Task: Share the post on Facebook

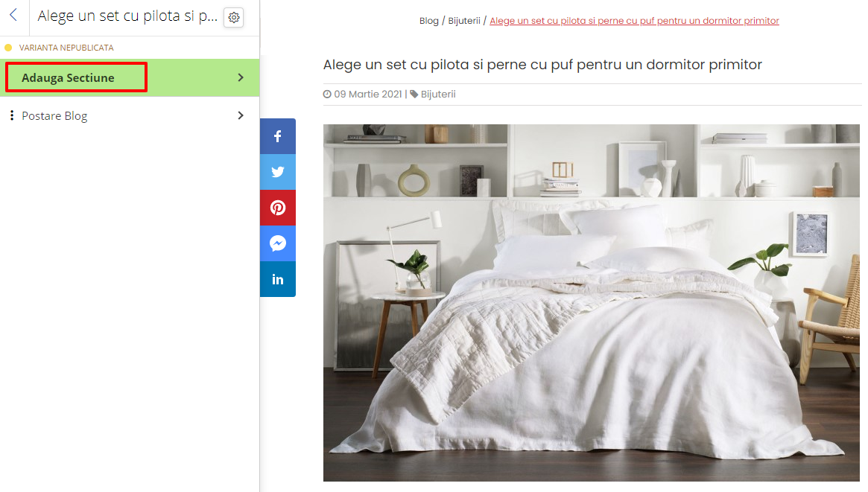Action: coord(278,136)
